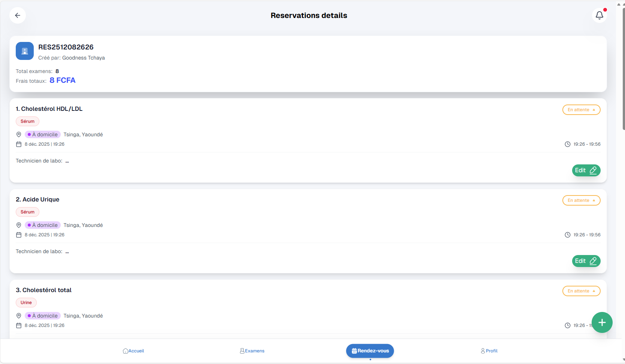Edit the Acide Urique exam
Image resolution: width=625 pixels, height=364 pixels.
click(x=586, y=261)
